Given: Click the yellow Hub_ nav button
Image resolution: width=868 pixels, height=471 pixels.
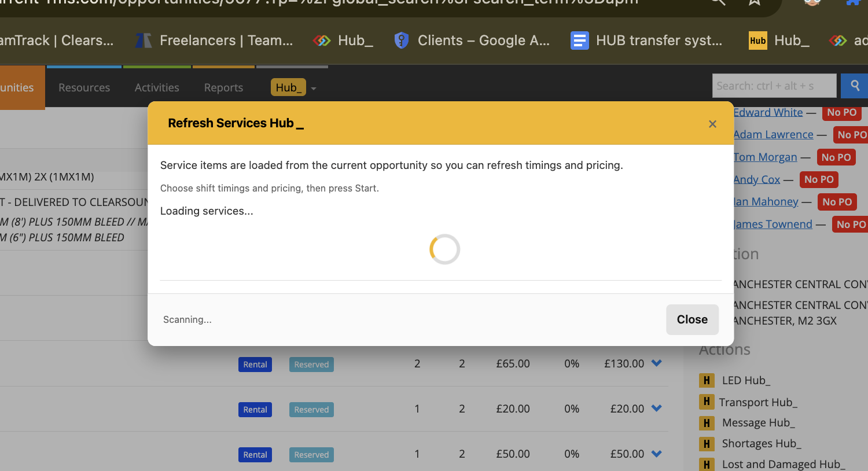Looking at the screenshot, I should (x=288, y=87).
